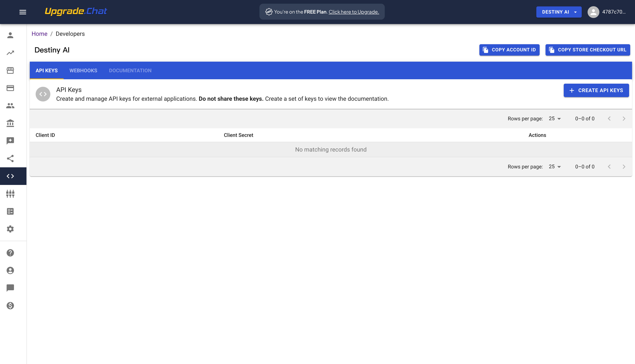Click the help question mark icon
The image size is (635, 364).
(x=10, y=253)
